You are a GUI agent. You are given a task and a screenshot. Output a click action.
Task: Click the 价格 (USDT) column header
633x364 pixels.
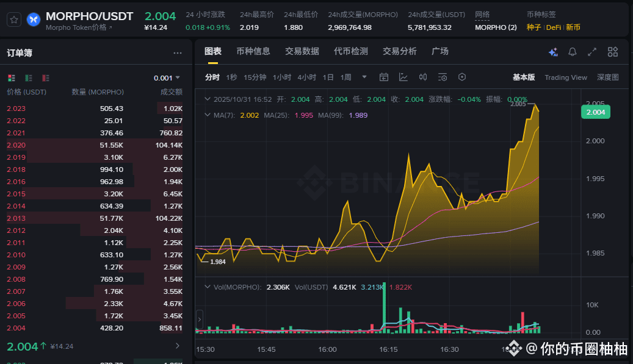pos(27,92)
